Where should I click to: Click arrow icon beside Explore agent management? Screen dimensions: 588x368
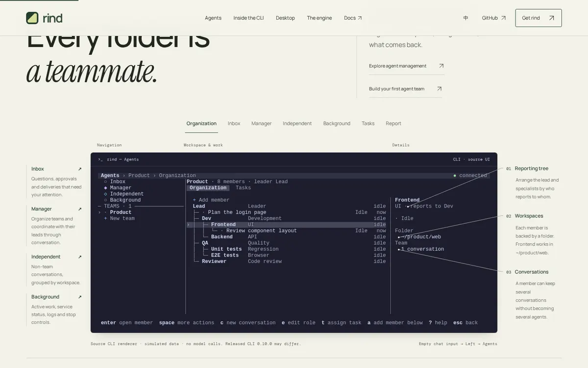(x=441, y=66)
